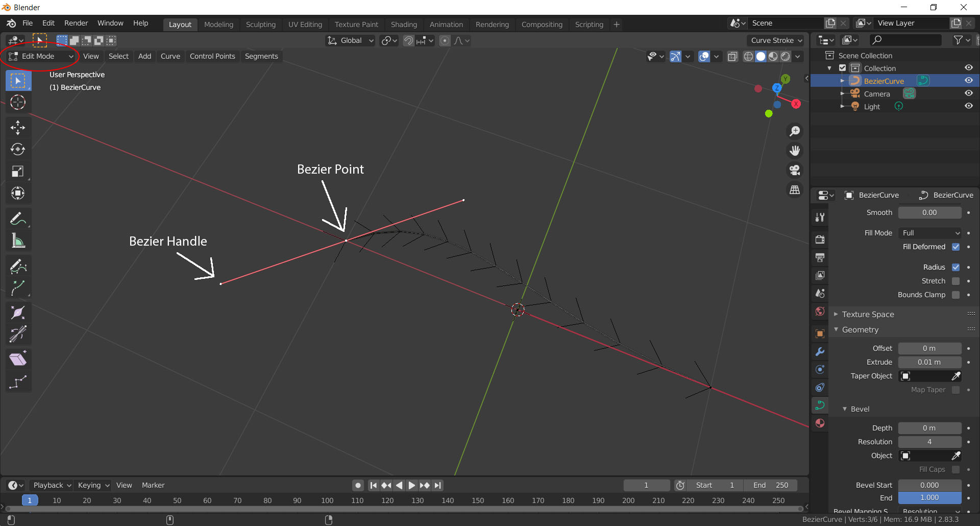Click the Taper Object eyedropper
980x526 pixels.
point(955,376)
